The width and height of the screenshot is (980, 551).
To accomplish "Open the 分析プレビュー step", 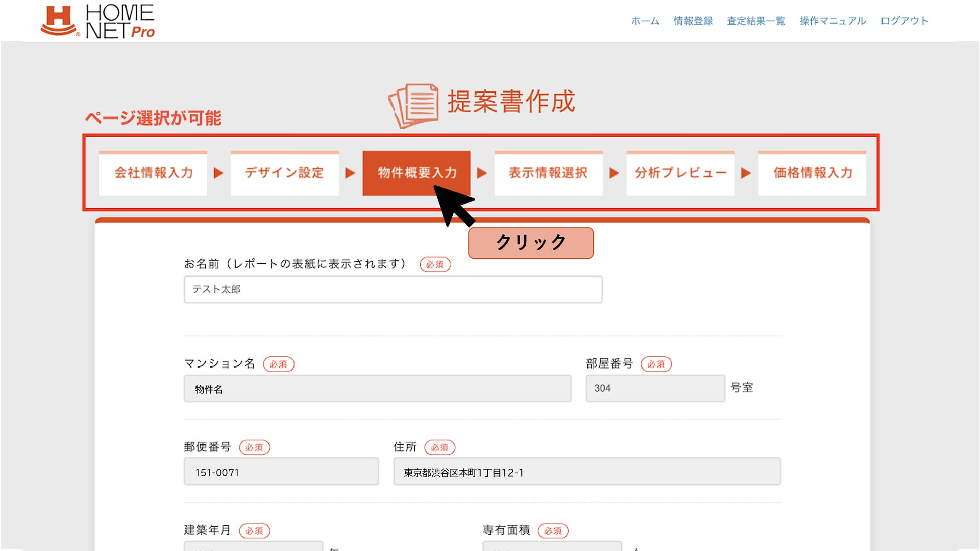I will point(680,173).
